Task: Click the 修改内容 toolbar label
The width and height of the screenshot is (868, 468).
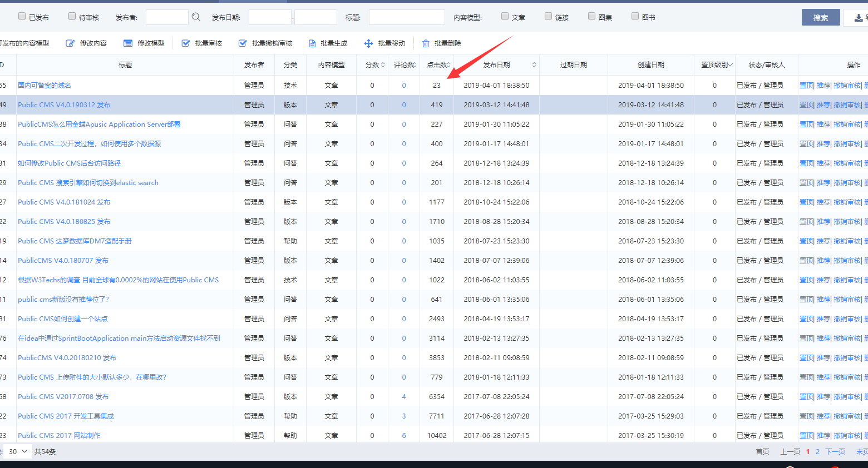Action: [x=93, y=43]
